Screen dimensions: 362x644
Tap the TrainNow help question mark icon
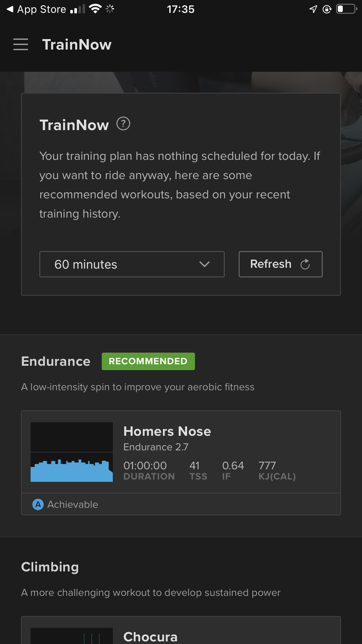click(x=123, y=124)
